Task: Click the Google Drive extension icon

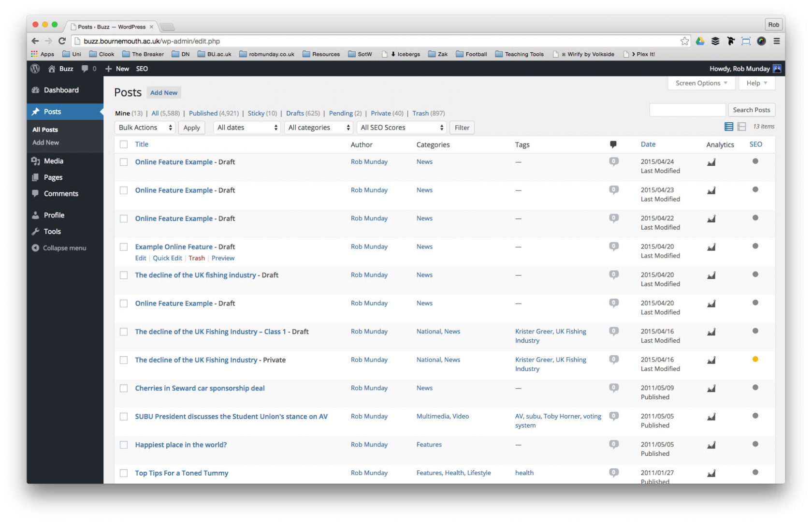Action: (x=700, y=41)
